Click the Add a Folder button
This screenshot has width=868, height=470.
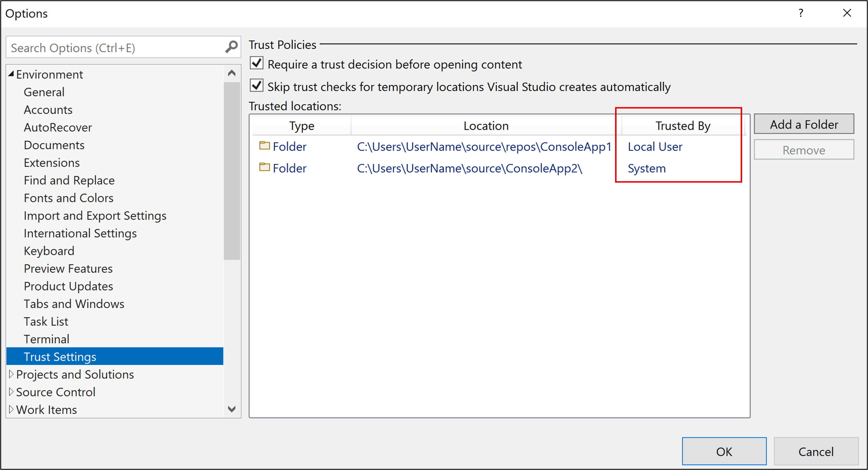pyautogui.click(x=804, y=123)
